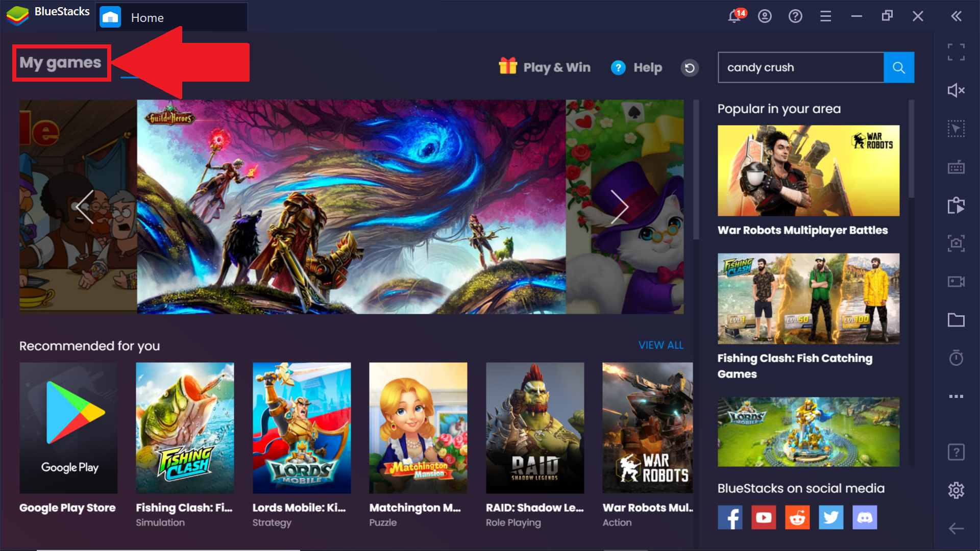The height and width of the screenshot is (551, 980).
Task: Click the candy crush search input field
Action: (801, 67)
